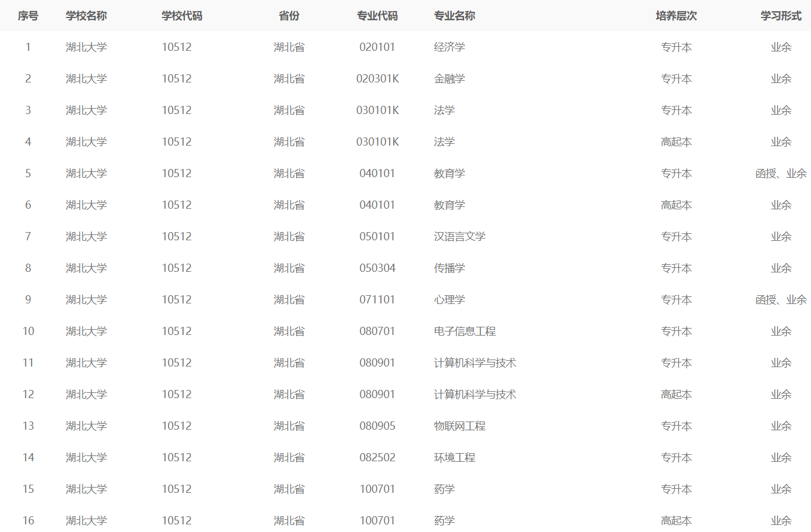Click the 专业代码 column header
This screenshot has width=811, height=532.
(377, 16)
